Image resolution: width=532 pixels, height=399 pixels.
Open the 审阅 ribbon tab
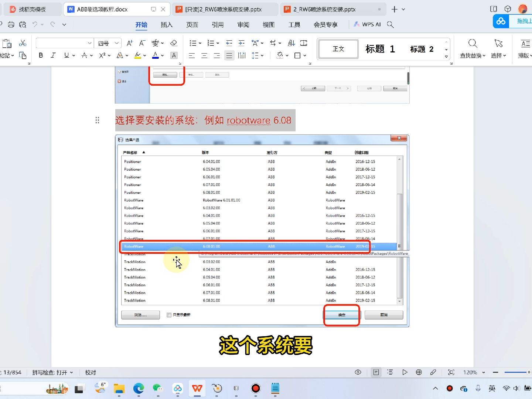click(243, 25)
